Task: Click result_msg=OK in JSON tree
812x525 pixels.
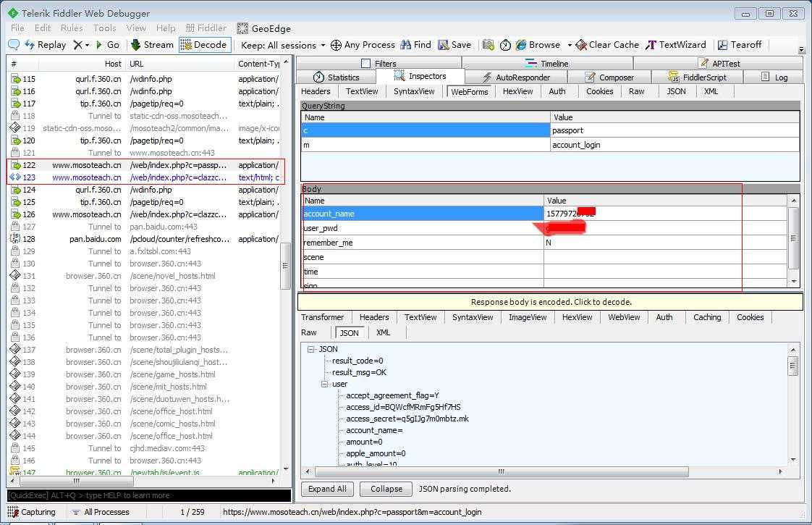Action: [x=359, y=373]
